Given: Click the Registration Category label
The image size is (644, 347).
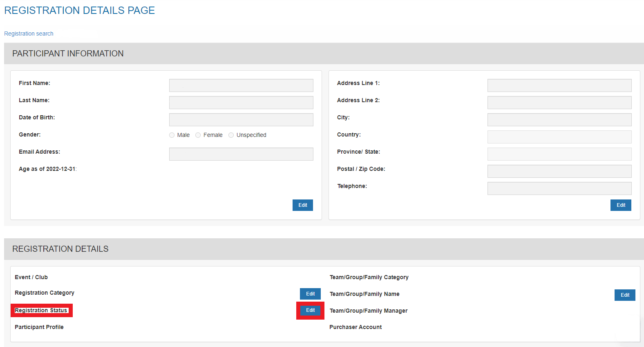Looking at the screenshot, I should (x=45, y=293).
